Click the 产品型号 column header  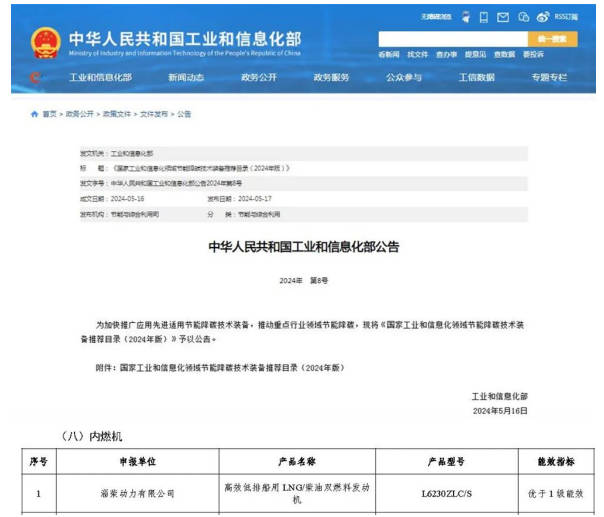(446, 461)
